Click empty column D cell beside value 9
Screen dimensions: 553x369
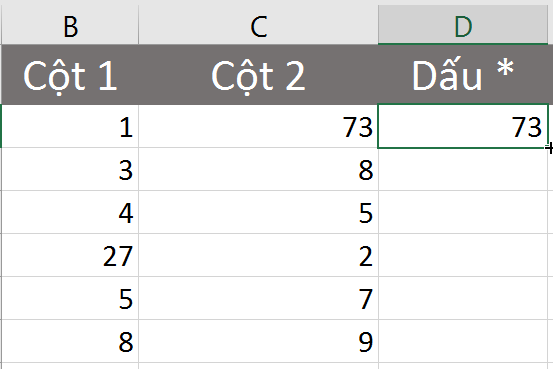click(x=463, y=341)
